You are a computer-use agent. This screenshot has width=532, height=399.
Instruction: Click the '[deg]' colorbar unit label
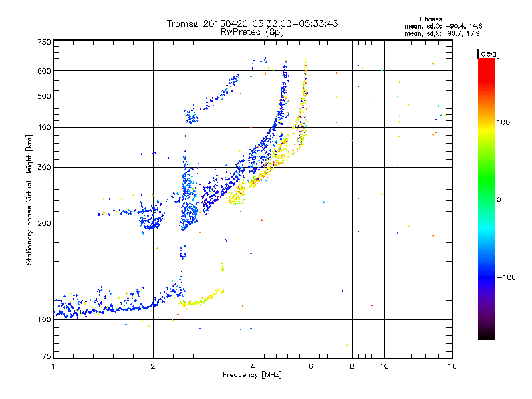coord(488,53)
